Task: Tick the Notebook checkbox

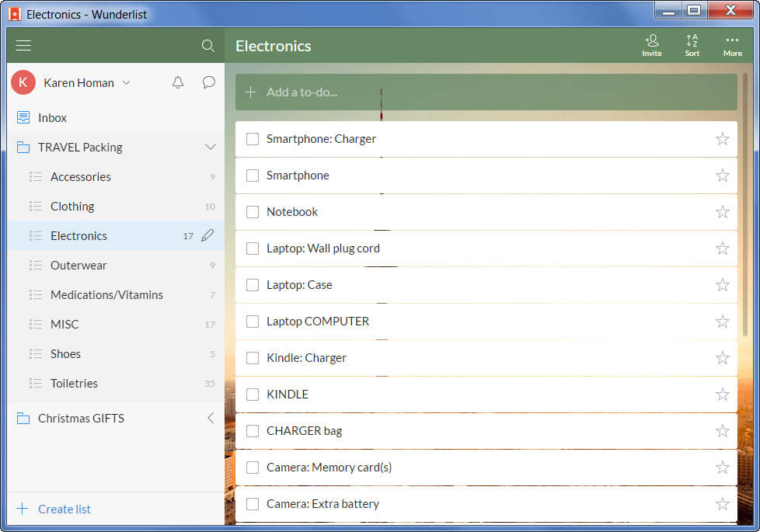Action: pyautogui.click(x=253, y=212)
